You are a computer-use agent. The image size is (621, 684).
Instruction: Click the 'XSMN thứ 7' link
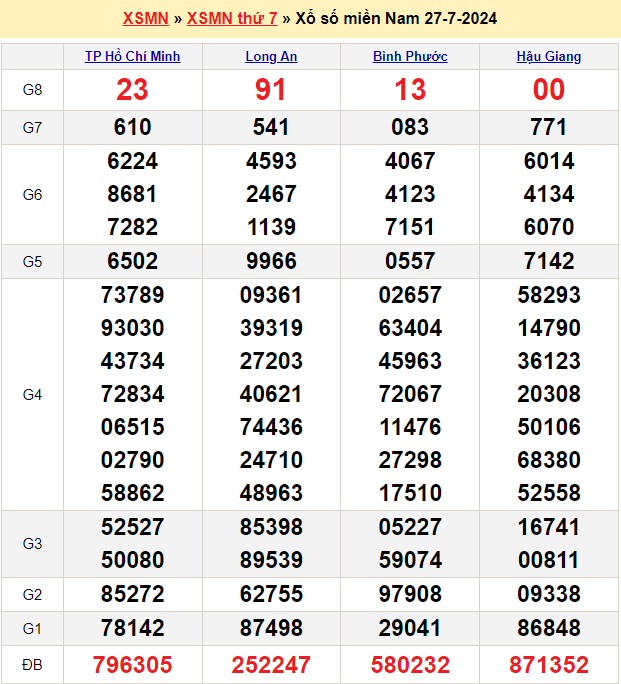[232, 18]
